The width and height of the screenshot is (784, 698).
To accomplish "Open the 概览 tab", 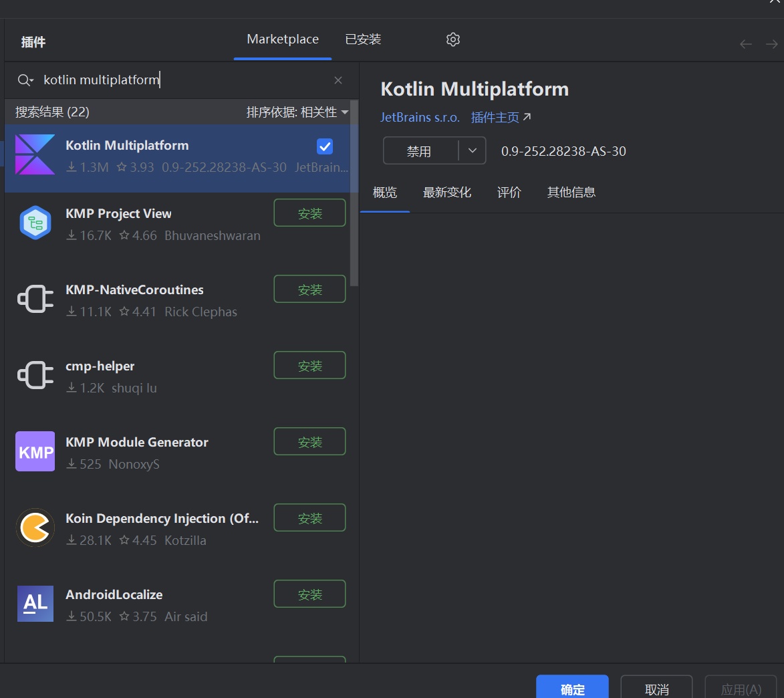I will coord(384,193).
